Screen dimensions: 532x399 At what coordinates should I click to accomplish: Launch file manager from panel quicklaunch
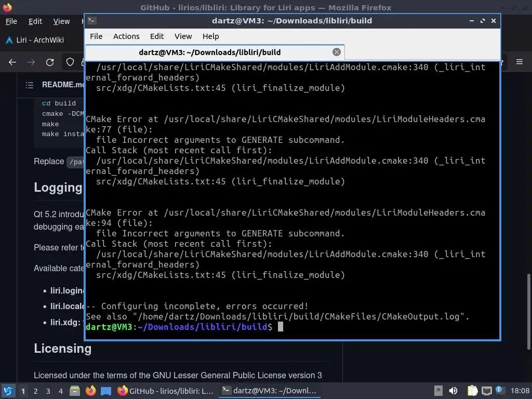(x=75, y=391)
